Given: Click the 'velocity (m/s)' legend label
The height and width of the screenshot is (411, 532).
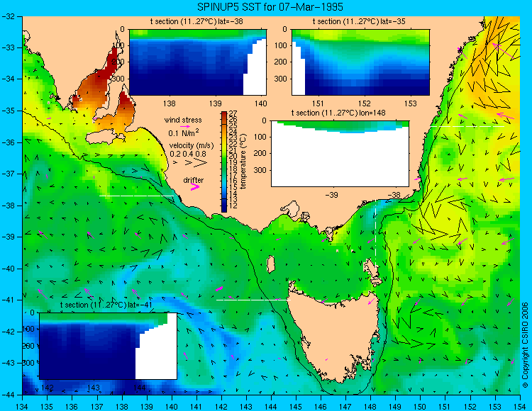Looking at the screenshot, I should pos(192,146).
